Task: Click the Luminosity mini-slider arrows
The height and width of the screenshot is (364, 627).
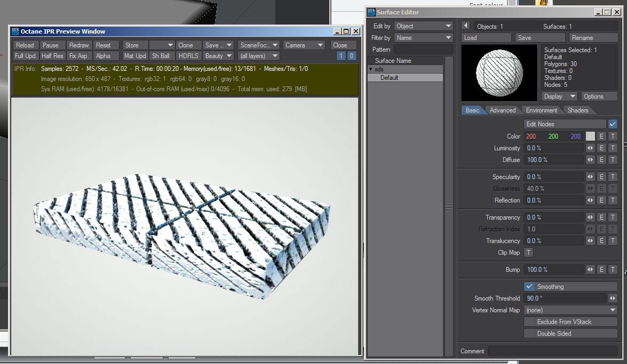Action: click(x=590, y=148)
